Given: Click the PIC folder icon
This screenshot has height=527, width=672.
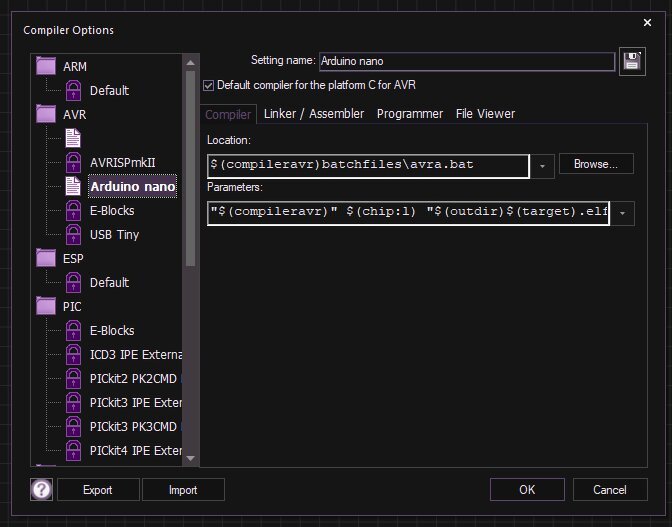Looking at the screenshot, I should click(x=46, y=306).
